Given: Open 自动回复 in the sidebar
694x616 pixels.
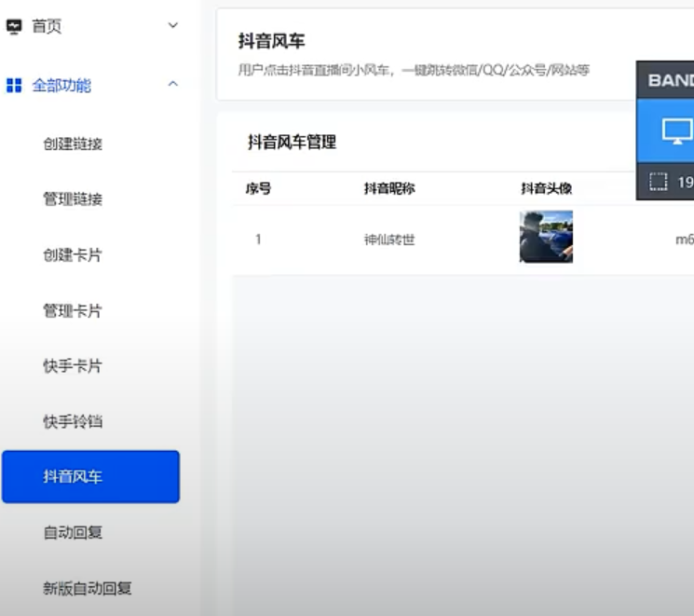Looking at the screenshot, I should click(x=73, y=532).
